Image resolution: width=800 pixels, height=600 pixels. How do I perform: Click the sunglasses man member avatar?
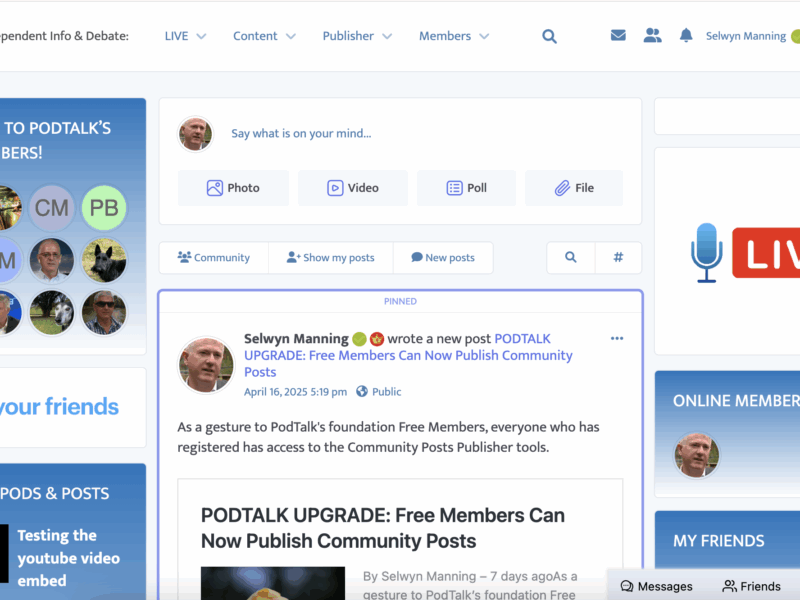[104, 313]
